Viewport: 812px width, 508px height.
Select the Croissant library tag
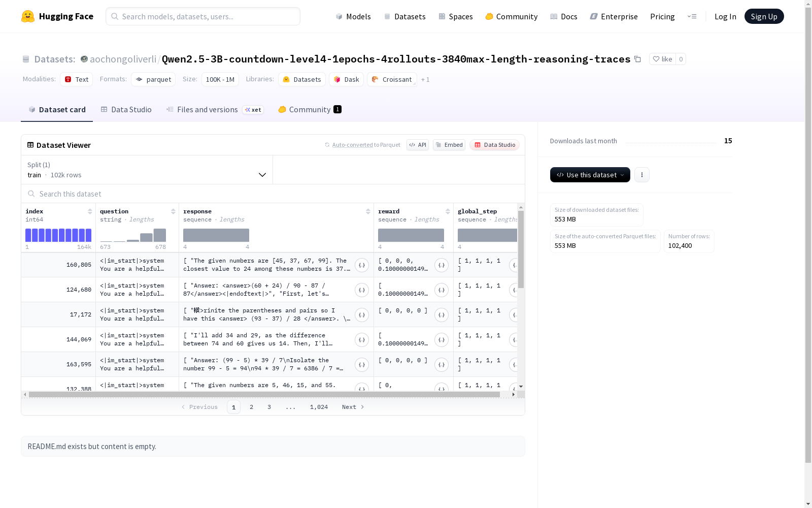point(392,79)
